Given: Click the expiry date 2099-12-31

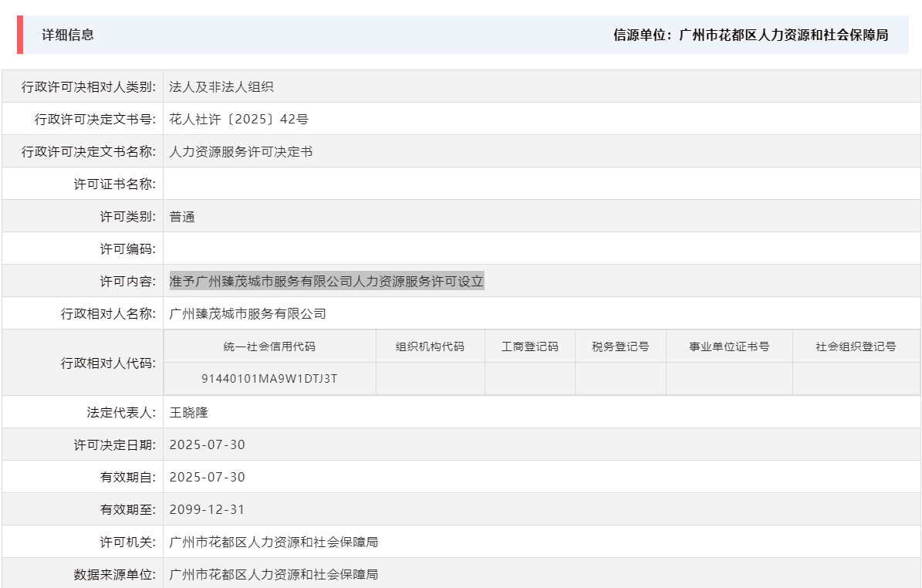Looking at the screenshot, I should (x=205, y=509).
